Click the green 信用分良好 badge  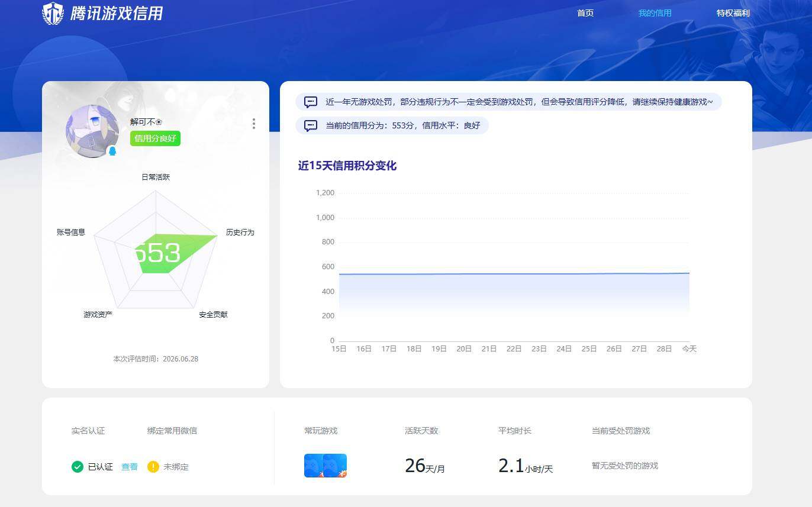point(155,138)
